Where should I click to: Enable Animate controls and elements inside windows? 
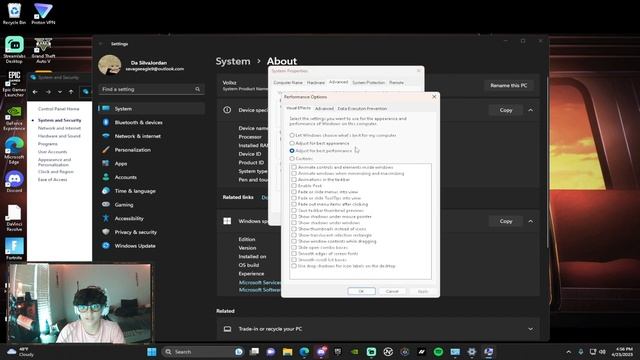pos(294,167)
